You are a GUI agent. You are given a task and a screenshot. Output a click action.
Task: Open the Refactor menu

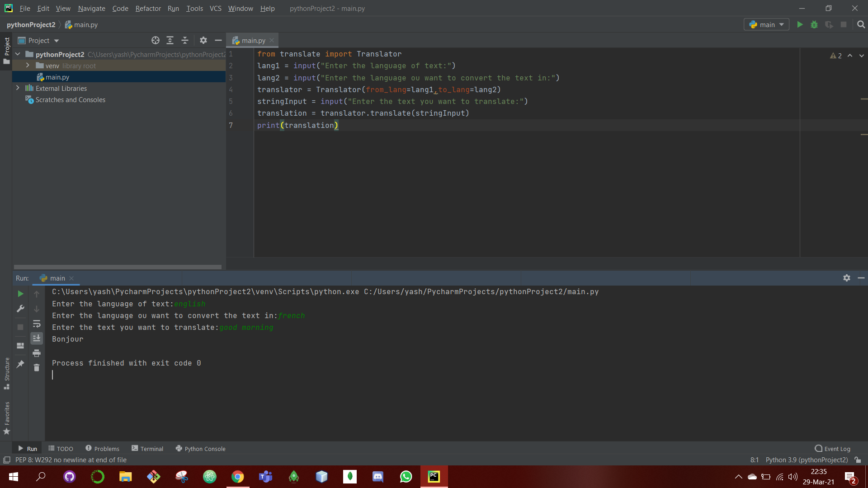coord(148,8)
